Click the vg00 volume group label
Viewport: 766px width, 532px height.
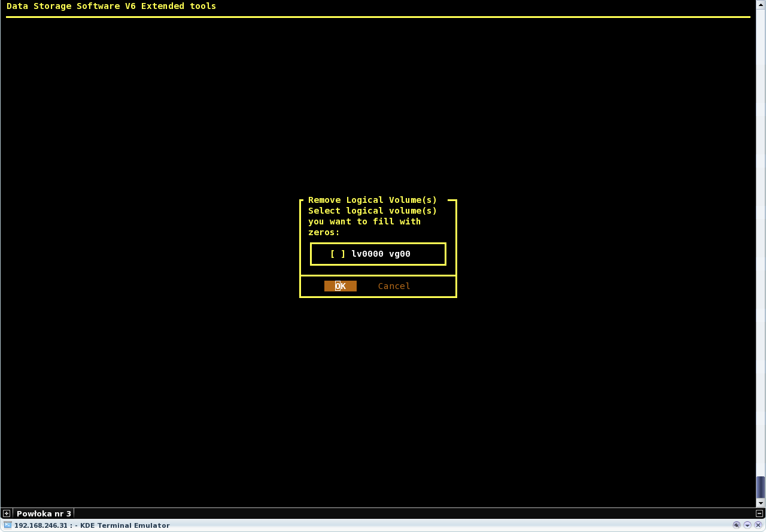tap(400, 254)
